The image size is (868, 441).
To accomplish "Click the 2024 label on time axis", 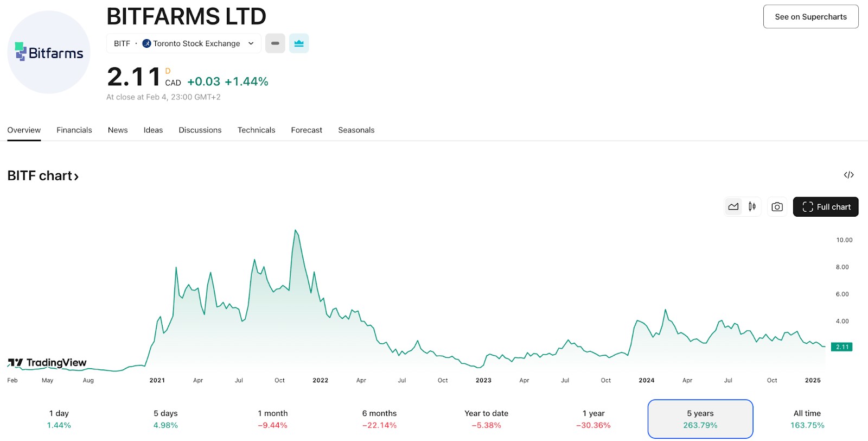I will coord(647,380).
